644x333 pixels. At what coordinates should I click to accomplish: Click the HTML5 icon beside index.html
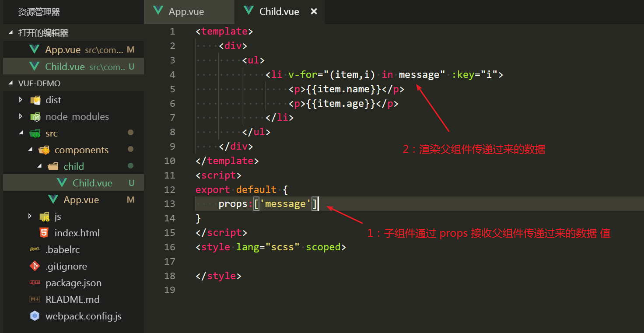[x=44, y=233]
